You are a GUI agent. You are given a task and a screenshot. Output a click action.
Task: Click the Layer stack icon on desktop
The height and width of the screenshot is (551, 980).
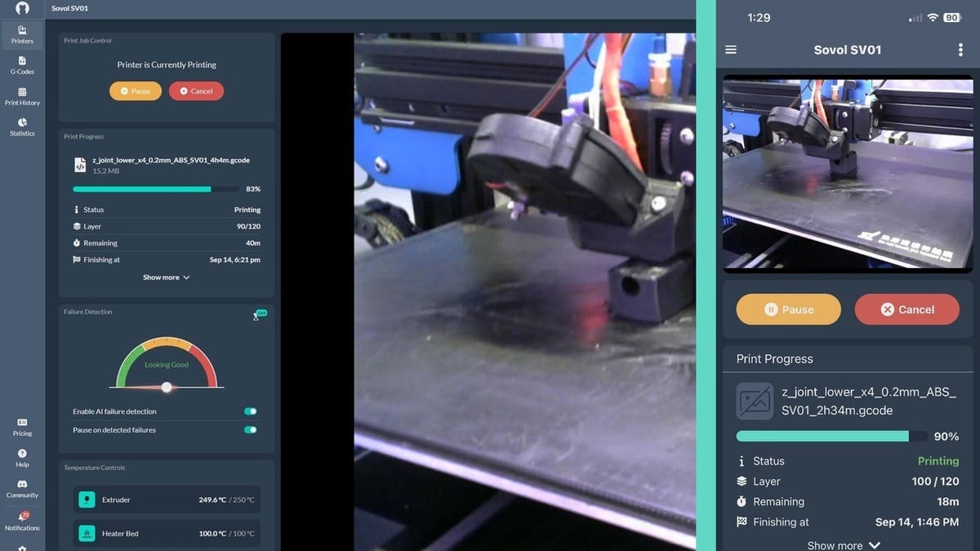click(77, 226)
